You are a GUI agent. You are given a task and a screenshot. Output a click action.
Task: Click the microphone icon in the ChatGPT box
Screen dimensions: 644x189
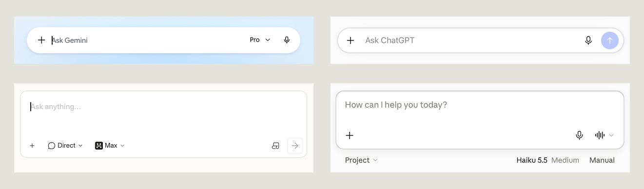(588, 40)
